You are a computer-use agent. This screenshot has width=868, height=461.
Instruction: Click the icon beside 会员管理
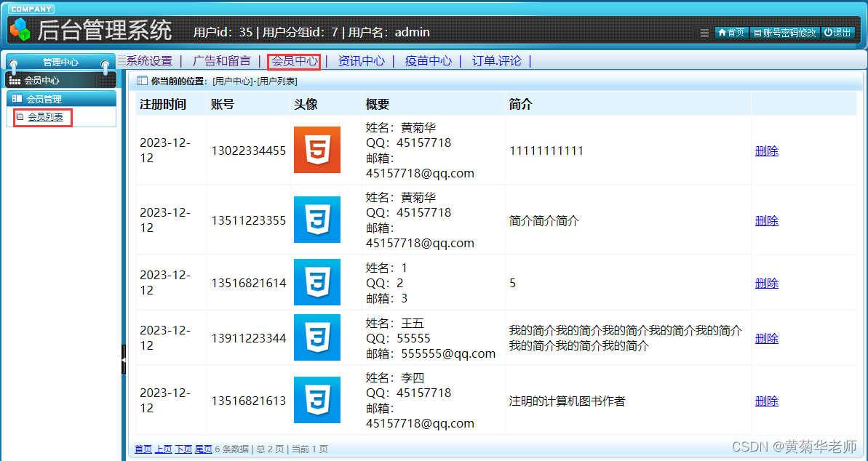(17, 99)
